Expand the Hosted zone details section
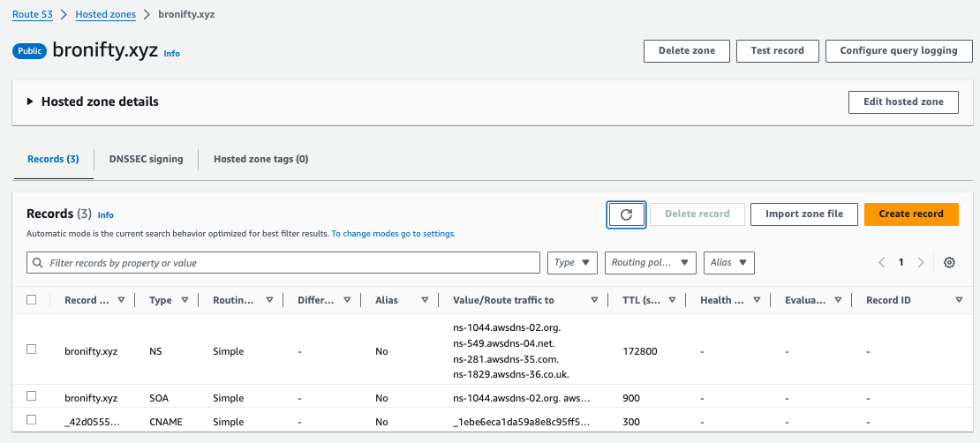 [x=30, y=101]
